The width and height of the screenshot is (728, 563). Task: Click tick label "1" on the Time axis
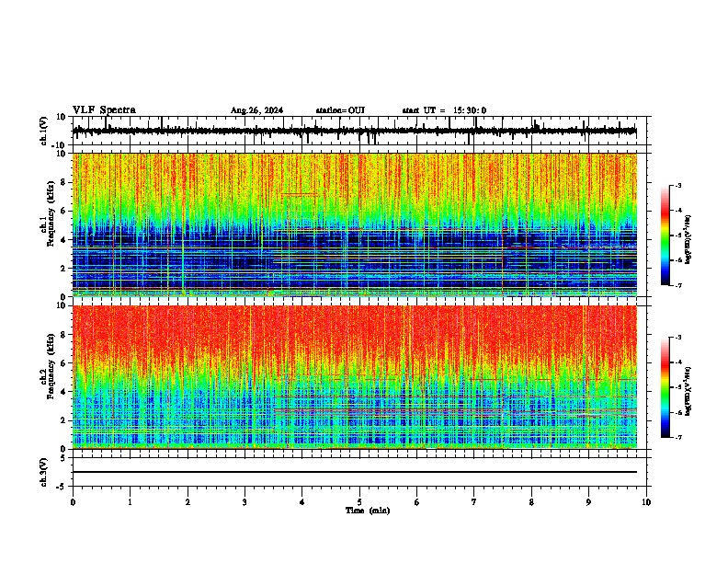[x=130, y=502]
